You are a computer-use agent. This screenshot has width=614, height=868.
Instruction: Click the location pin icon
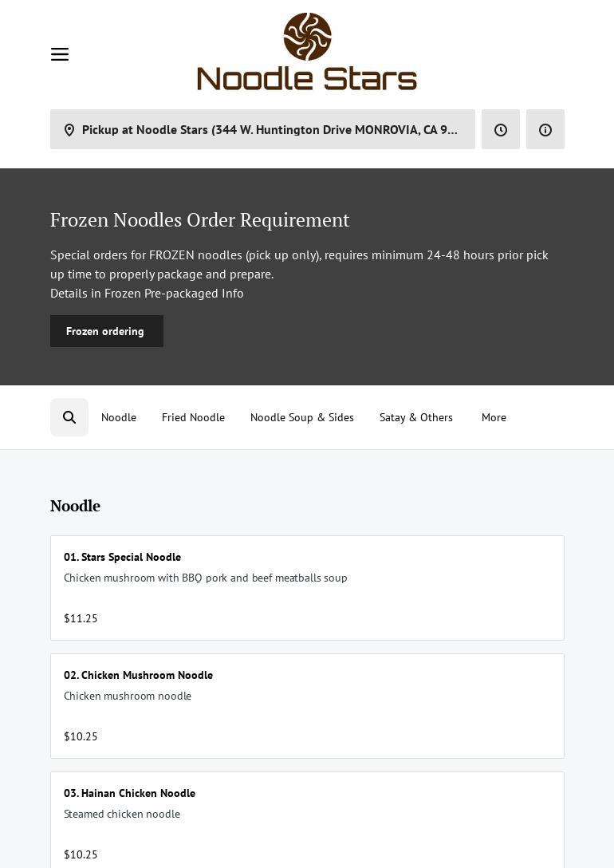click(69, 130)
